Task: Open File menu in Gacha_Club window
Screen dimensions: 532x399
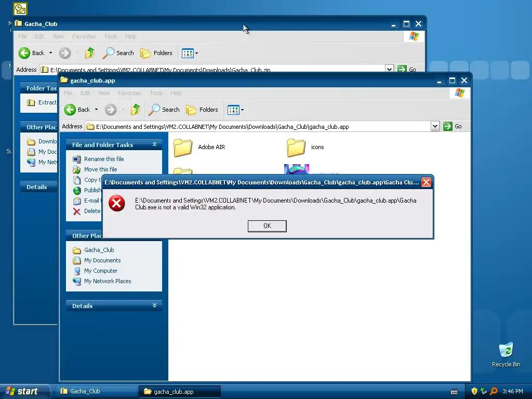Action: coord(22,36)
